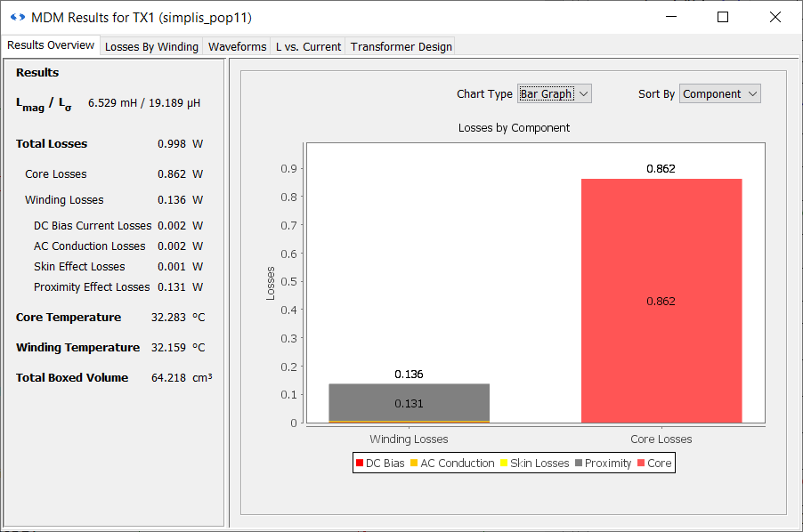The image size is (803, 532).
Task: Click the DC Bias red legend swatch
Action: pyautogui.click(x=359, y=463)
